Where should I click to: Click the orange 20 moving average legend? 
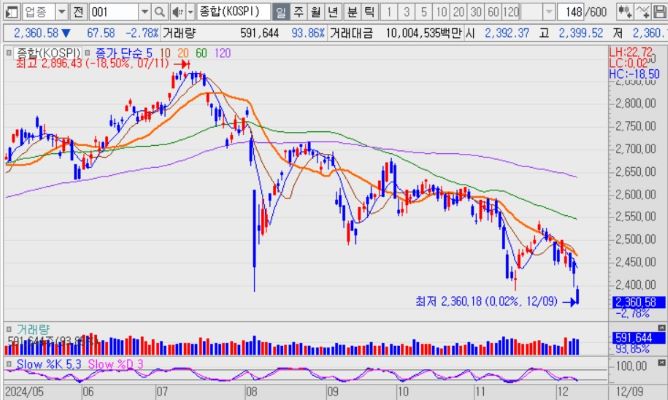point(183,53)
